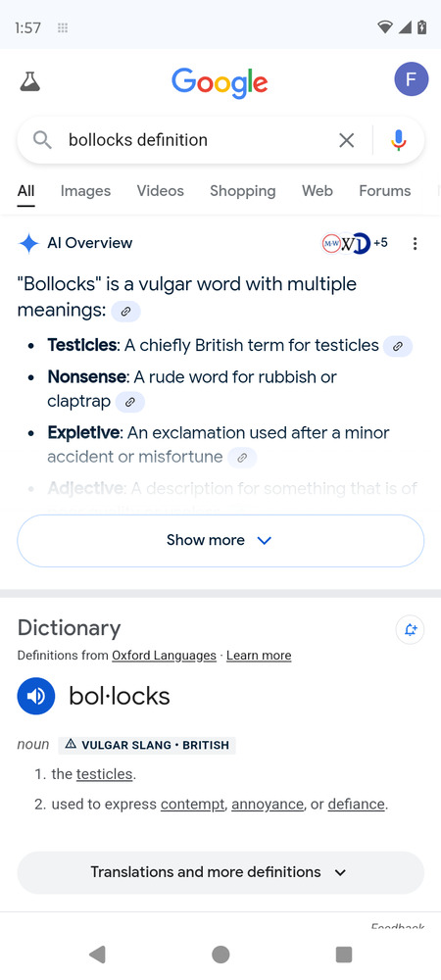Clear the search query with X
The image size is (441, 980).
(346, 140)
